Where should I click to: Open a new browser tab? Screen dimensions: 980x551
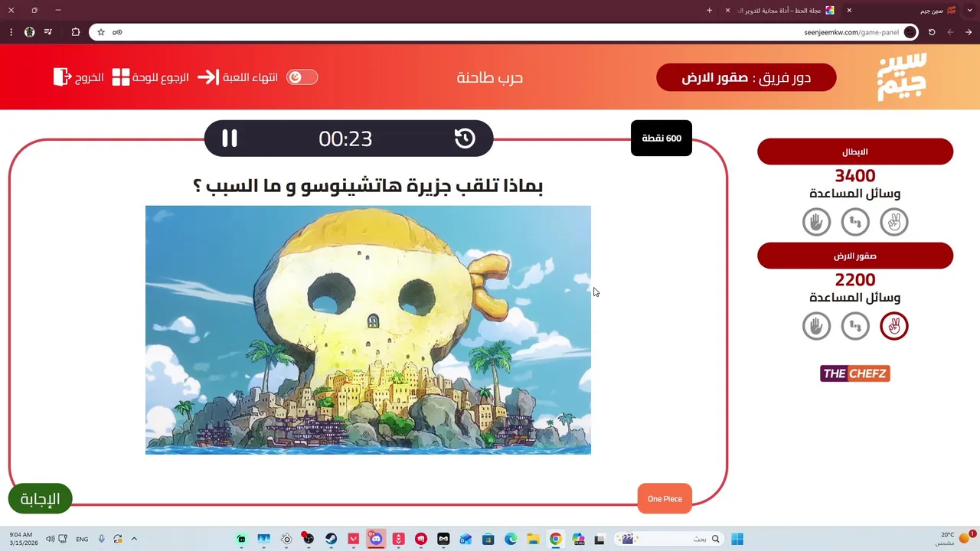tap(709, 10)
